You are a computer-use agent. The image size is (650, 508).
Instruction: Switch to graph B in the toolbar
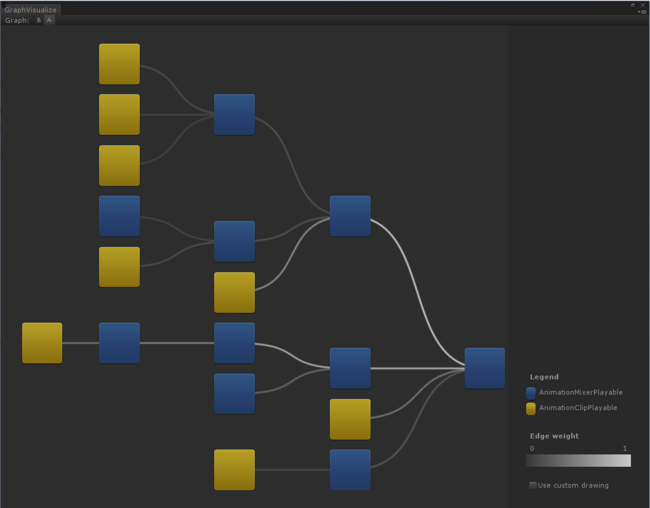click(39, 20)
